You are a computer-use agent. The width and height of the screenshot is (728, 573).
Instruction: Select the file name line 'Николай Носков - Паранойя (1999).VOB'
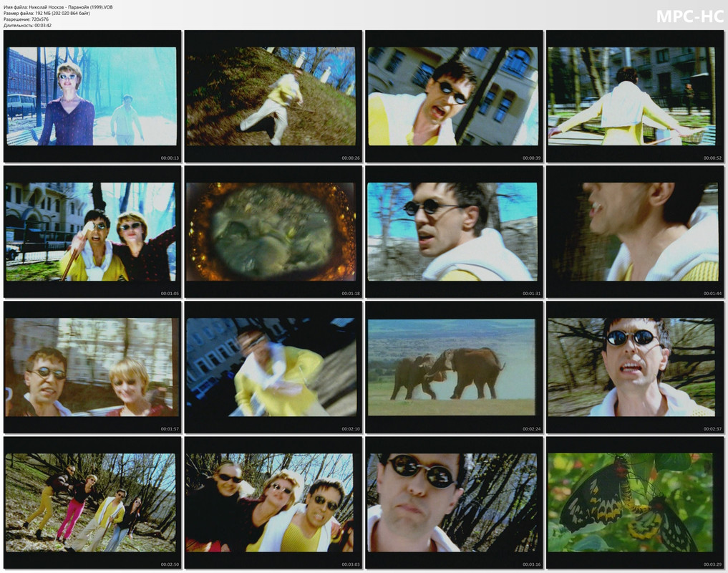[58, 7]
